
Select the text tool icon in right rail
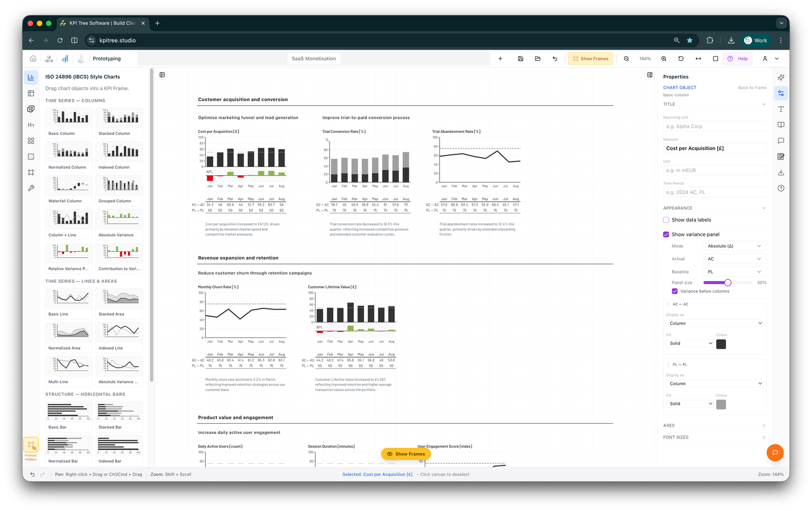781,109
